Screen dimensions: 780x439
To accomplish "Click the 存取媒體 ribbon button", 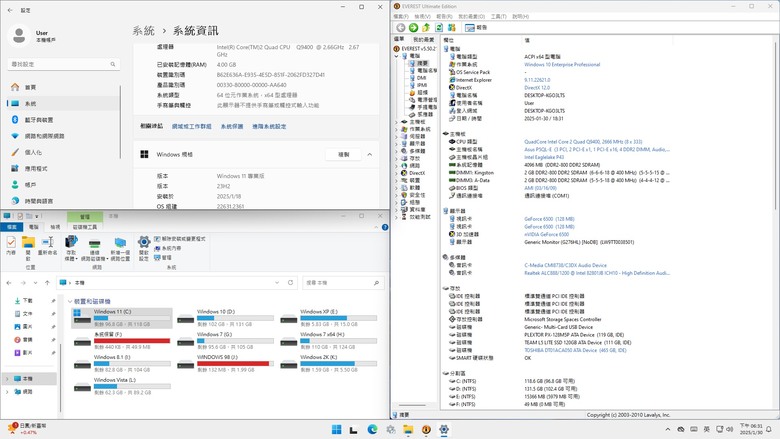I will [x=71, y=248].
